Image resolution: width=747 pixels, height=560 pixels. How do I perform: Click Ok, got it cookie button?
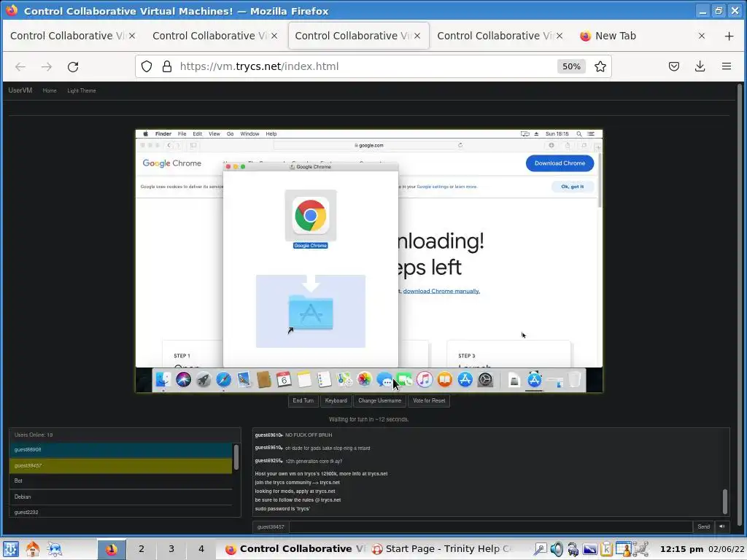tap(572, 187)
